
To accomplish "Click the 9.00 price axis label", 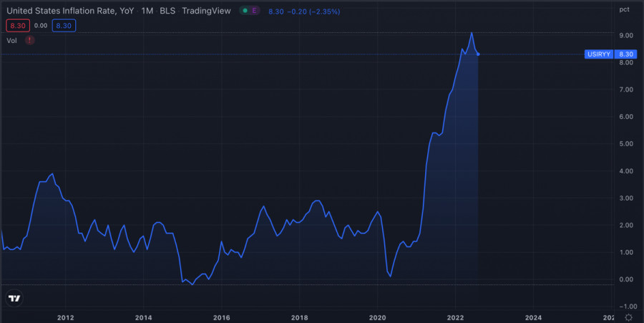I will 625,35.
